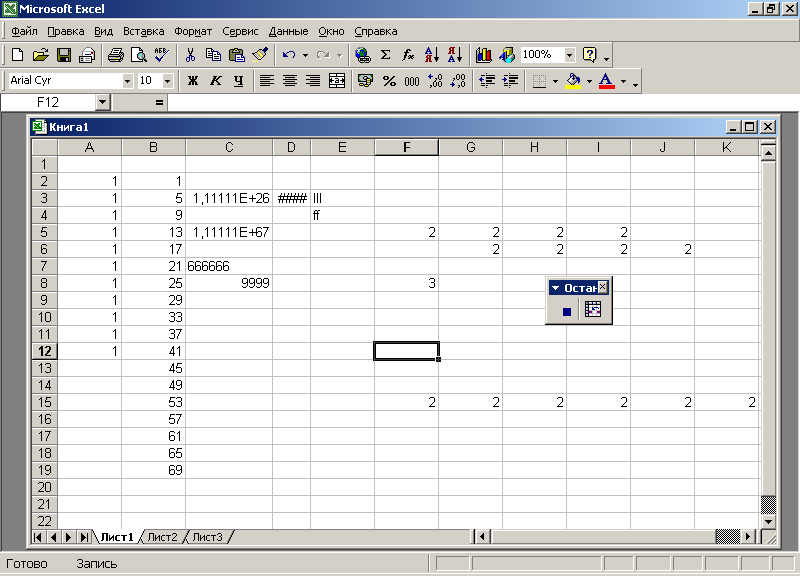The image size is (800, 576).
Task: Open the Правка menu
Action: 66,31
